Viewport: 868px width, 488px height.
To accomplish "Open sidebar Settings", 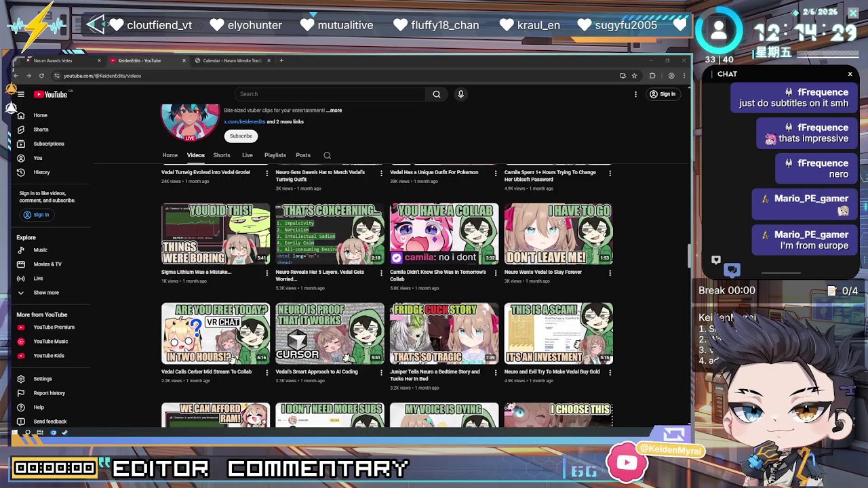I will pyautogui.click(x=42, y=379).
